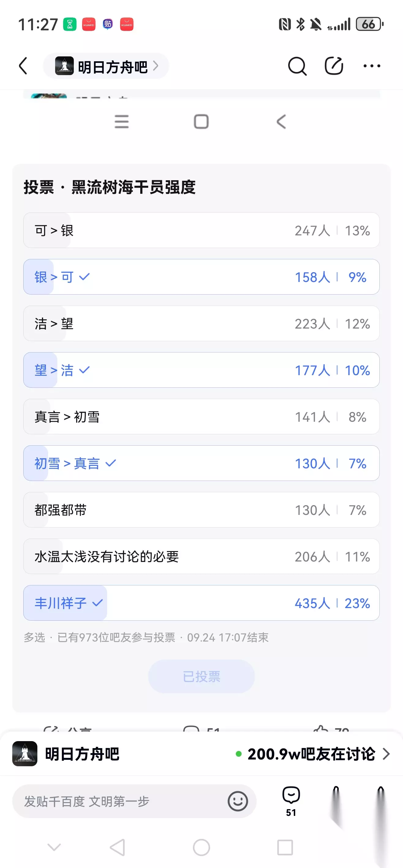Collapse keyboard with down chevron

[x=54, y=847]
